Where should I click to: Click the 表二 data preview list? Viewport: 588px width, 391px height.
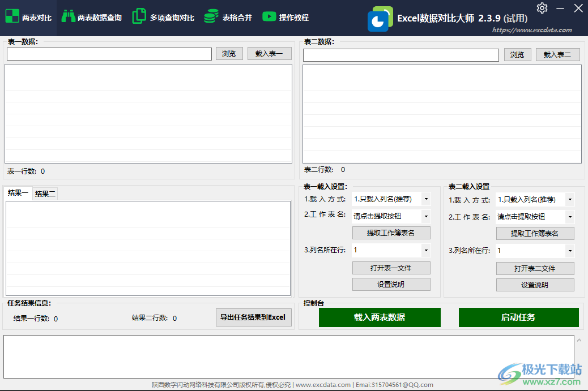[x=442, y=114]
